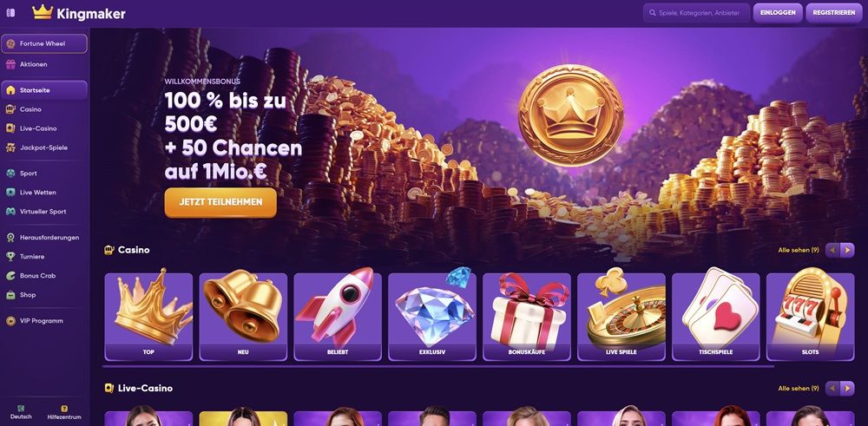The width and height of the screenshot is (868, 426).
Task: Show previous Live-Casino items with left arrow
Action: (832, 389)
